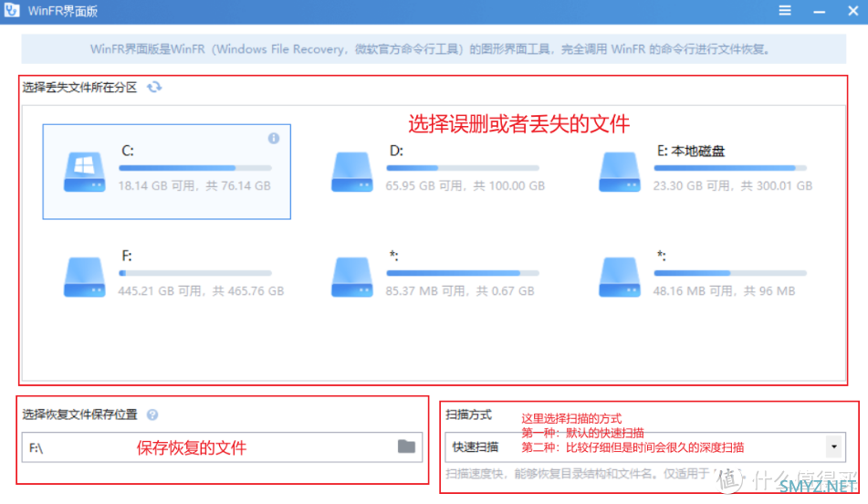
Task: Browse for recovery save folder
Action: (406, 446)
